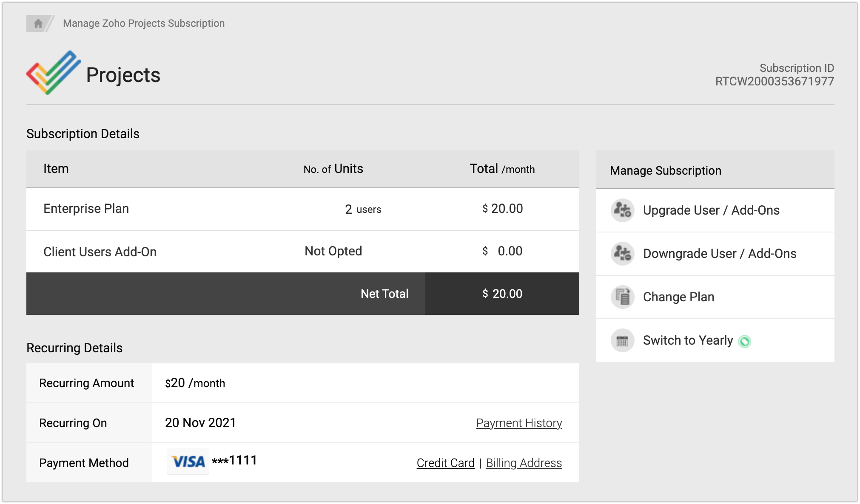860x504 pixels.
Task: Click the '20 Nov 2021' recurring date
Action: [200, 423]
